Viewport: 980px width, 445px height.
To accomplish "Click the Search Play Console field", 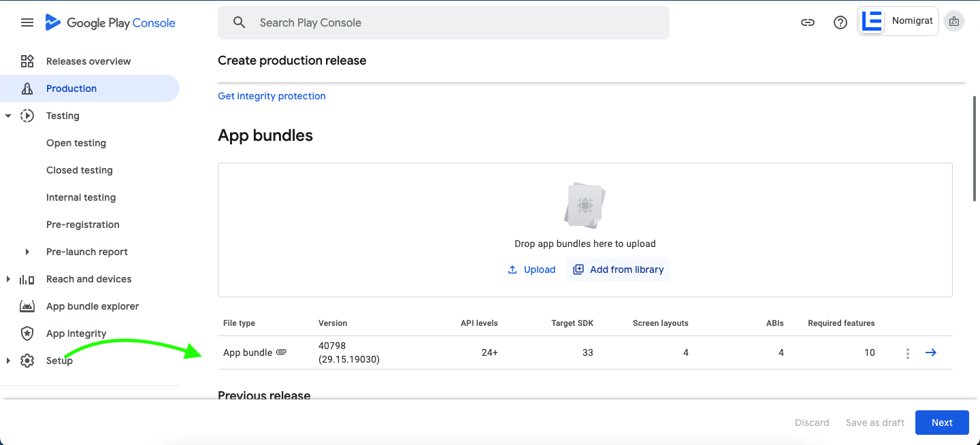I will tap(444, 22).
